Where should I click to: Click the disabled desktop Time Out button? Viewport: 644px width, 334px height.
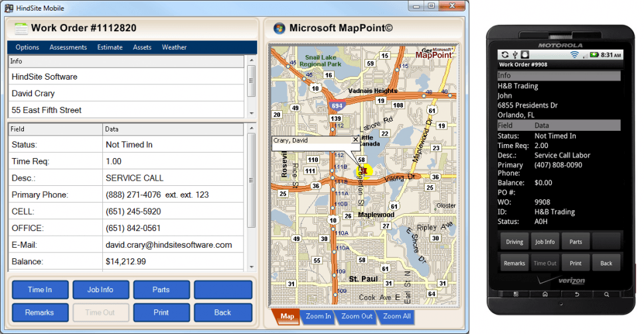click(x=101, y=313)
